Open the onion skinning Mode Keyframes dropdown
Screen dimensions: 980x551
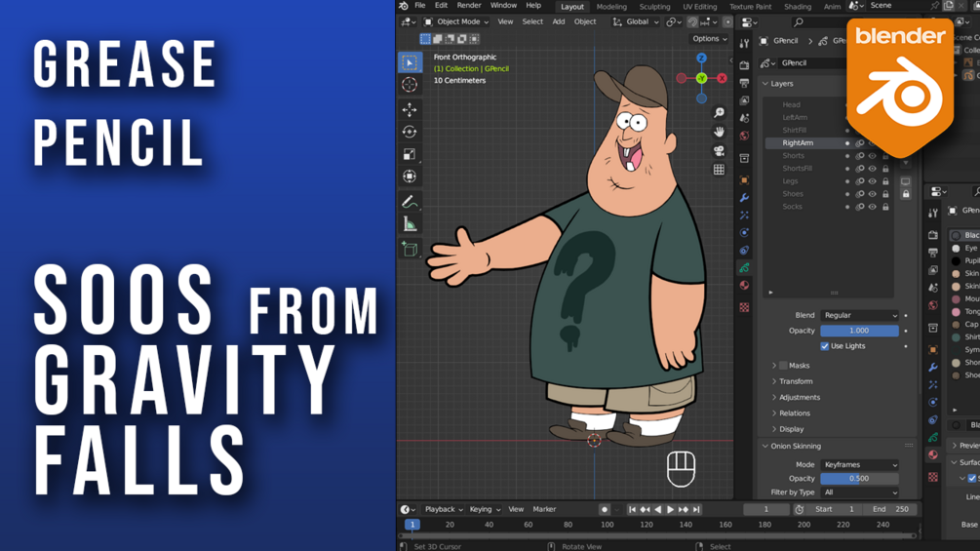point(859,465)
